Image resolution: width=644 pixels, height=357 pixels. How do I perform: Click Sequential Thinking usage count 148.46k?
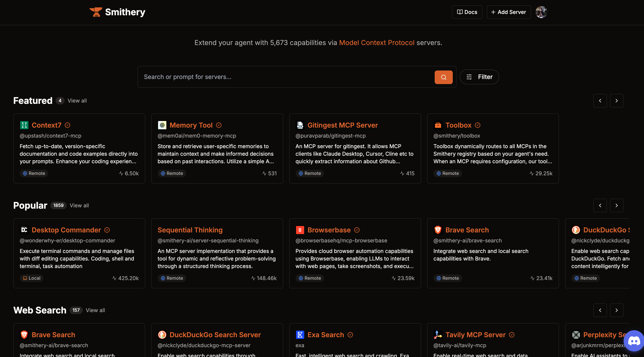264,278
